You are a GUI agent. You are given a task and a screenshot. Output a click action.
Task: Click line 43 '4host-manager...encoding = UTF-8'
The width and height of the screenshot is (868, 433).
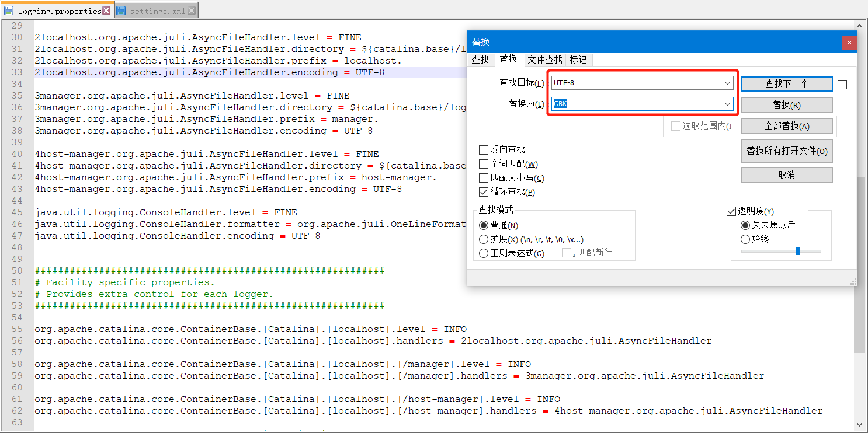pos(218,189)
